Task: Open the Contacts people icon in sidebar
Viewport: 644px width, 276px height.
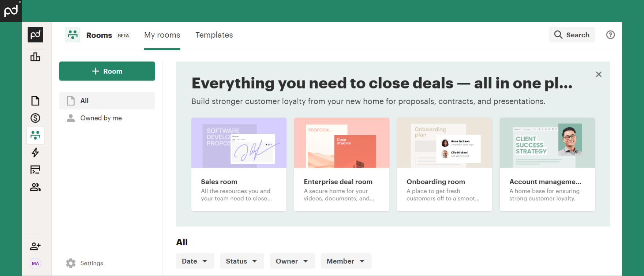Action: 35,187
